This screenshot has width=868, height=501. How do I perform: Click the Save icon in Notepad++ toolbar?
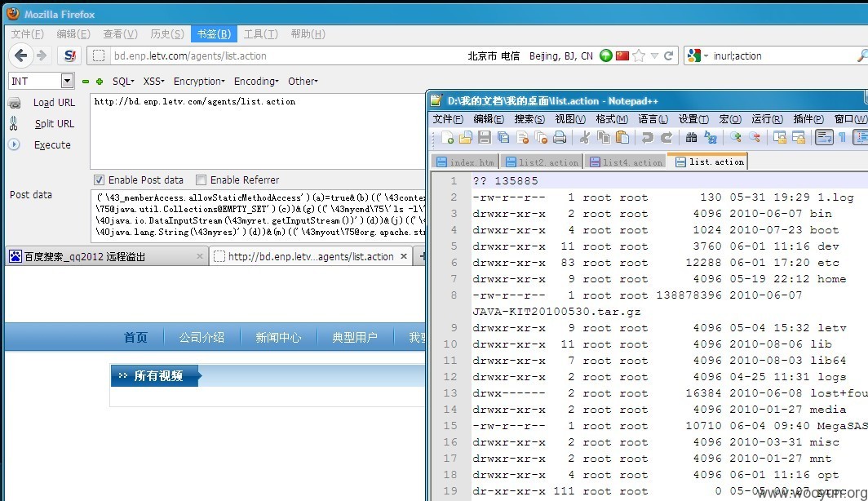(485, 137)
